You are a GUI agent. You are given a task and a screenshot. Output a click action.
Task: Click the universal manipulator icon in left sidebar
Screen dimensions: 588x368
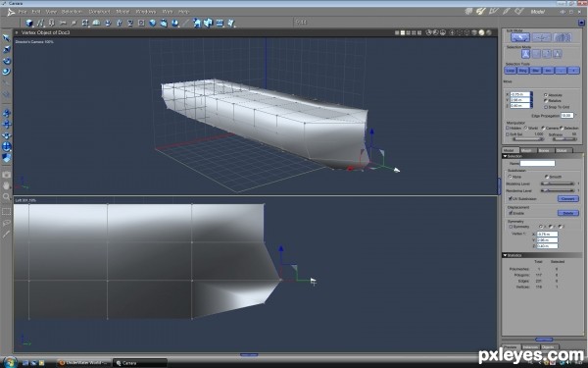7,72
